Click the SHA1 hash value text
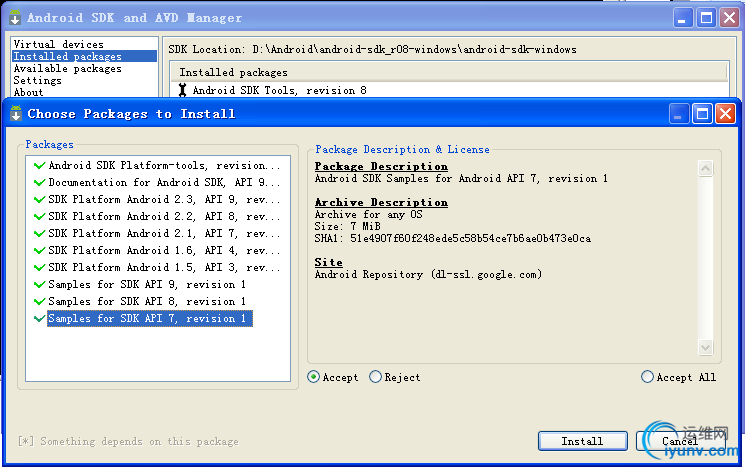Image resolution: width=745 pixels, height=467 pixels. pos(470,238)
